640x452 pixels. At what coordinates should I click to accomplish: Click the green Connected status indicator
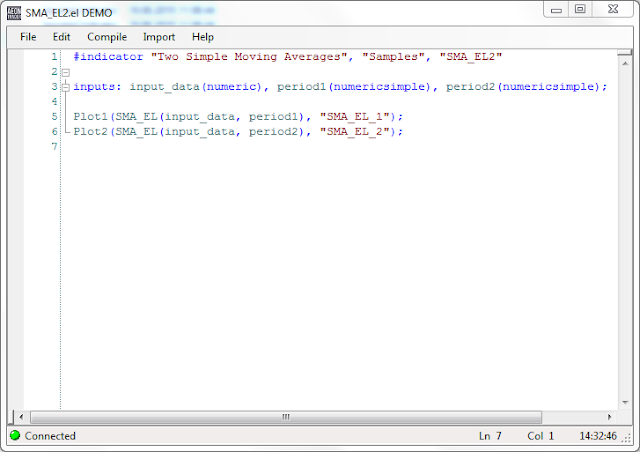15,436
